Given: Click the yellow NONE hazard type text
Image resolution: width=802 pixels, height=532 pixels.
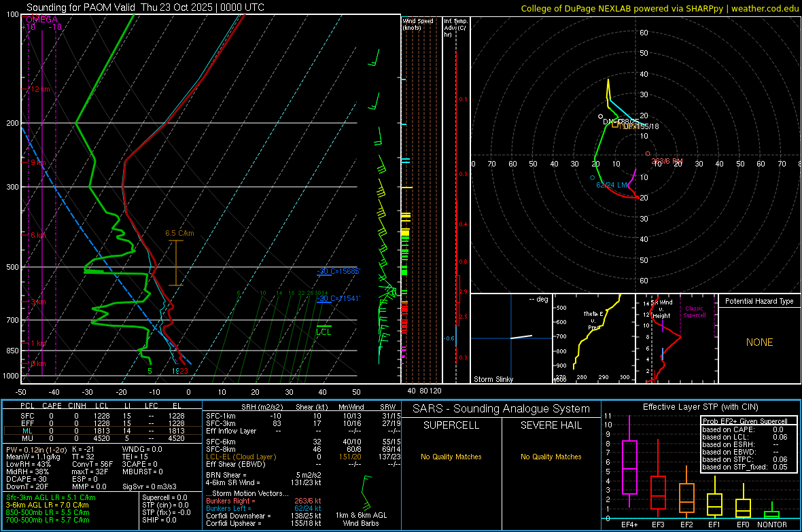Looking at the screenshot, I should 759,342.
